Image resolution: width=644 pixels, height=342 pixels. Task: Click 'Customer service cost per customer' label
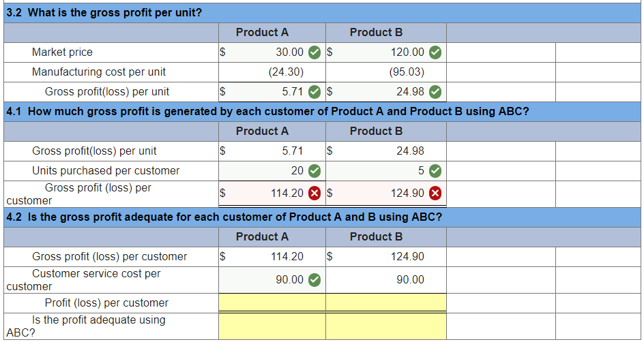click(x=84, y=280)
